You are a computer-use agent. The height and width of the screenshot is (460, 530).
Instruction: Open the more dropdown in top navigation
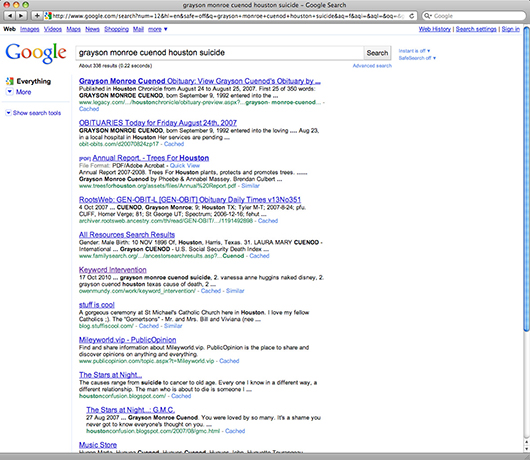coord(158,29)
